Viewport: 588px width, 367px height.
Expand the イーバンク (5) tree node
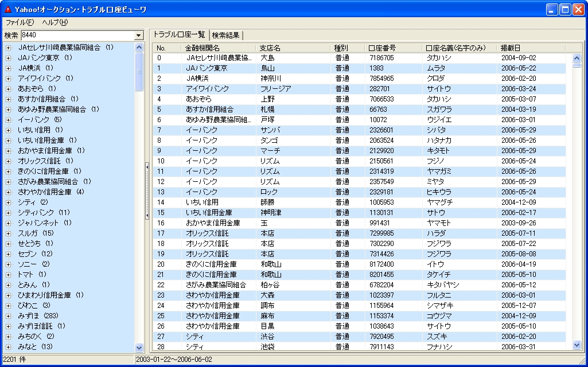(8, 120)
